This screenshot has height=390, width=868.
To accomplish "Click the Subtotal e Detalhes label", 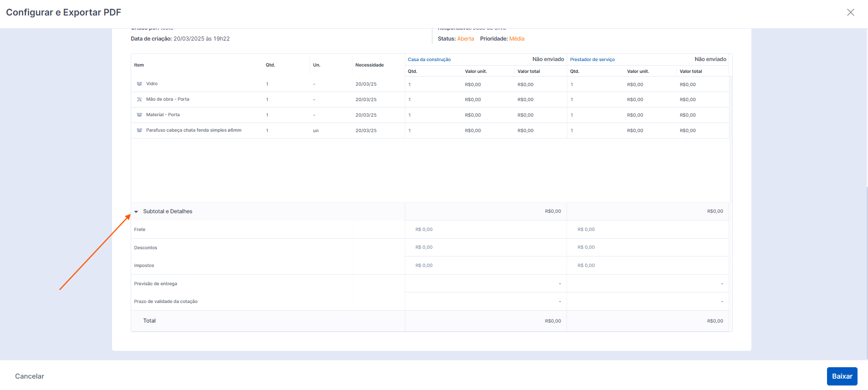I will (x=168, y=211).
